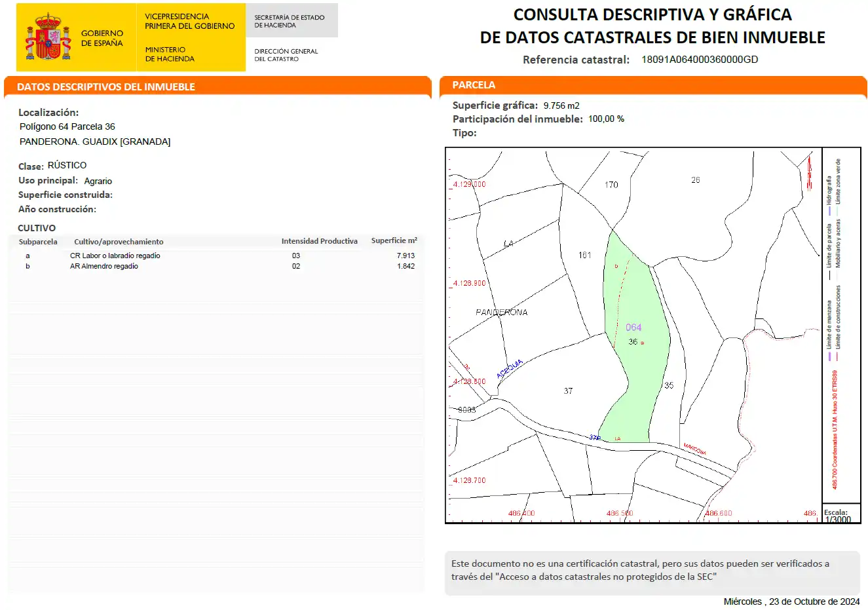Click the graphic surface value '9.756 m2'
Viewport: 868px width, 610px height.
click(561, 105)
